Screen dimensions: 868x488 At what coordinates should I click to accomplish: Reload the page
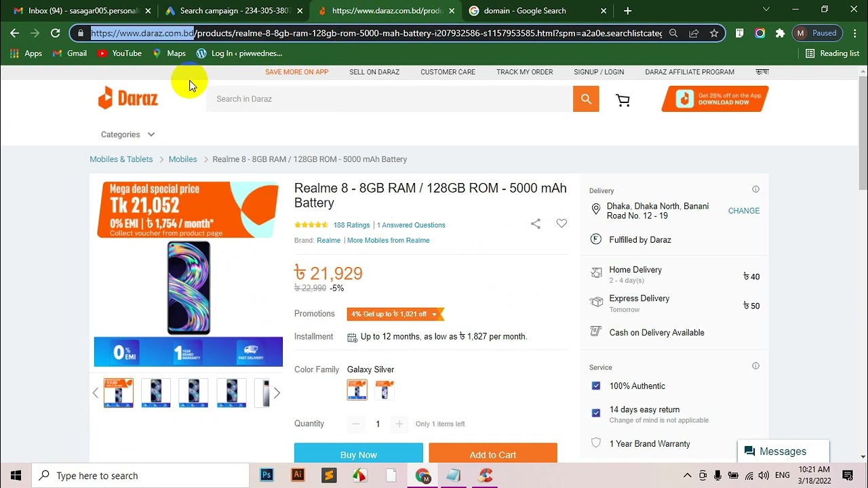(x=55, y=33)
